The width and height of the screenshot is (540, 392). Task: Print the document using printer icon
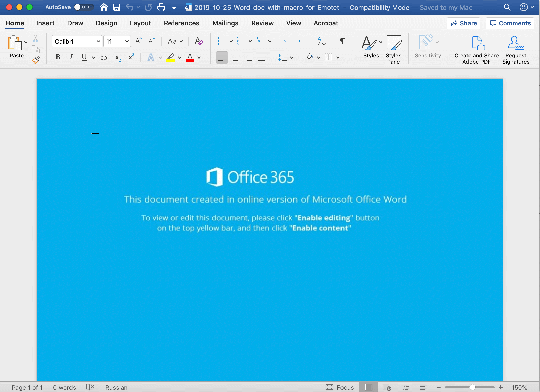(161, 7)
